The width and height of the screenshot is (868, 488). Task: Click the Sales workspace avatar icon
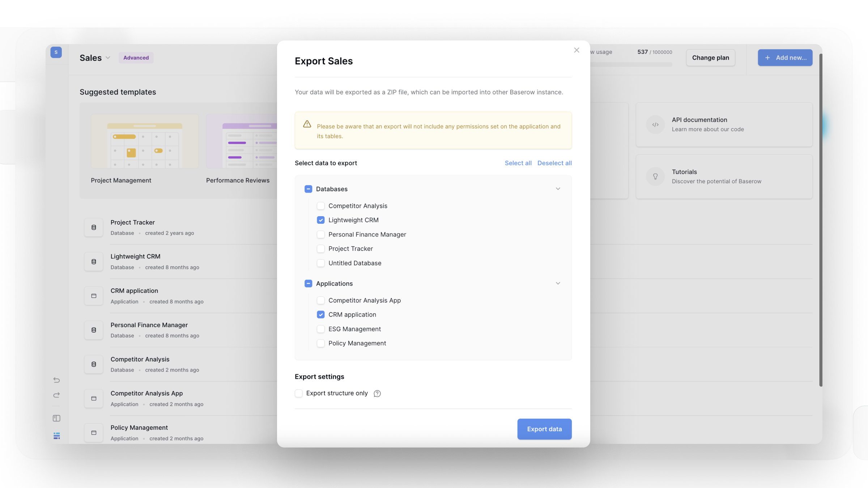tap(56, 52)
